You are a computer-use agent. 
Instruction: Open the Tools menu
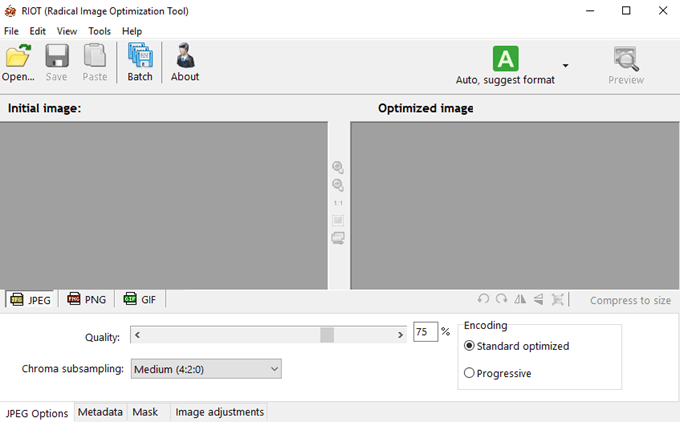[100, 31]
